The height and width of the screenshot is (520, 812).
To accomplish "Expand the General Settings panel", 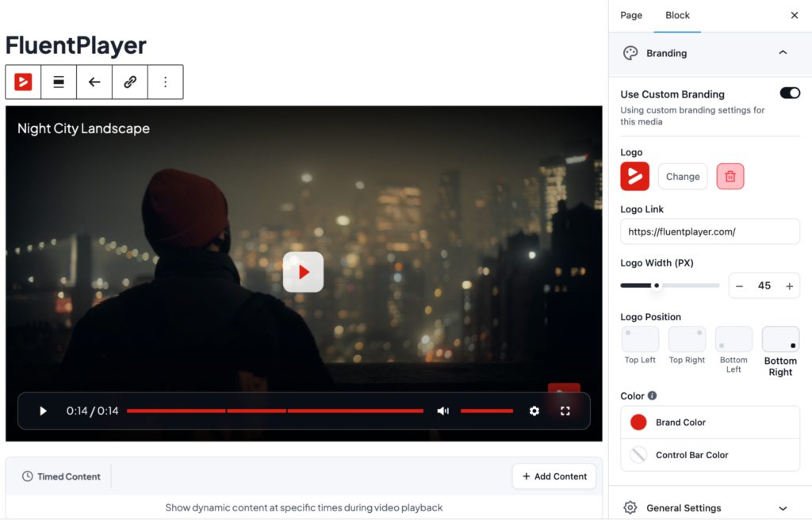I will (x=710, y=507).
